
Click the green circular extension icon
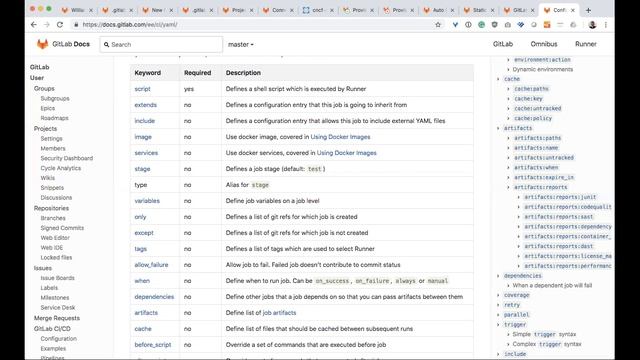coord(481,24)
